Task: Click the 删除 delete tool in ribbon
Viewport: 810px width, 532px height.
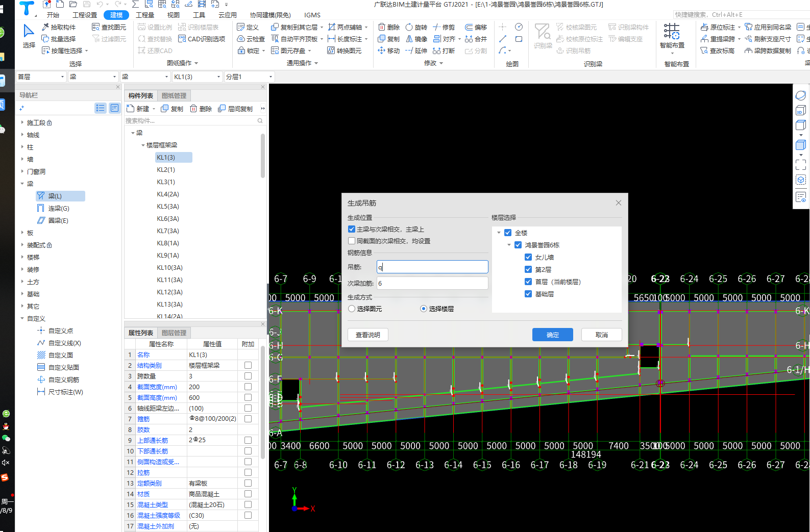Action: point(389,27)
